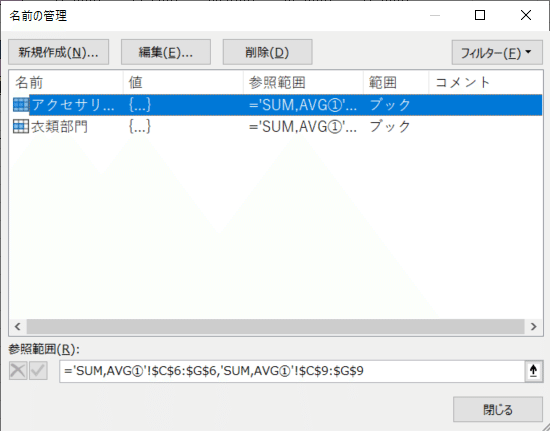Click the confirm checkmark icon beside reference field
Screen dimensions: 550x431
tap(38, 371)
